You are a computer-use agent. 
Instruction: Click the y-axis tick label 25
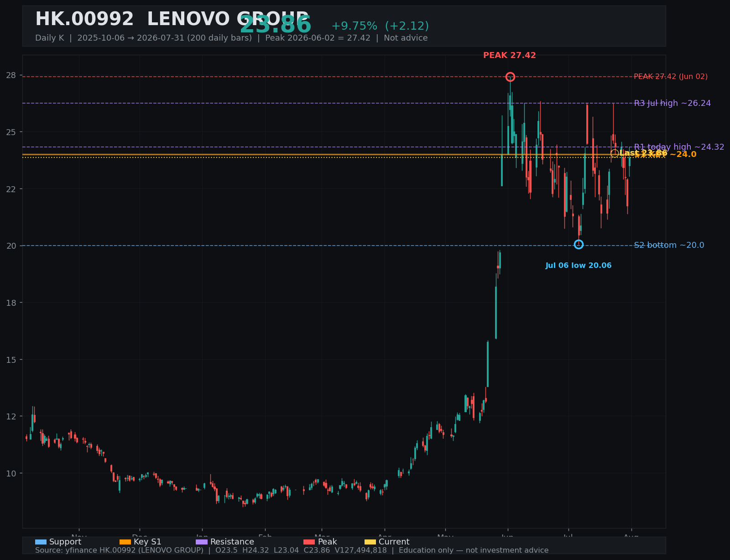click(11, 132)
